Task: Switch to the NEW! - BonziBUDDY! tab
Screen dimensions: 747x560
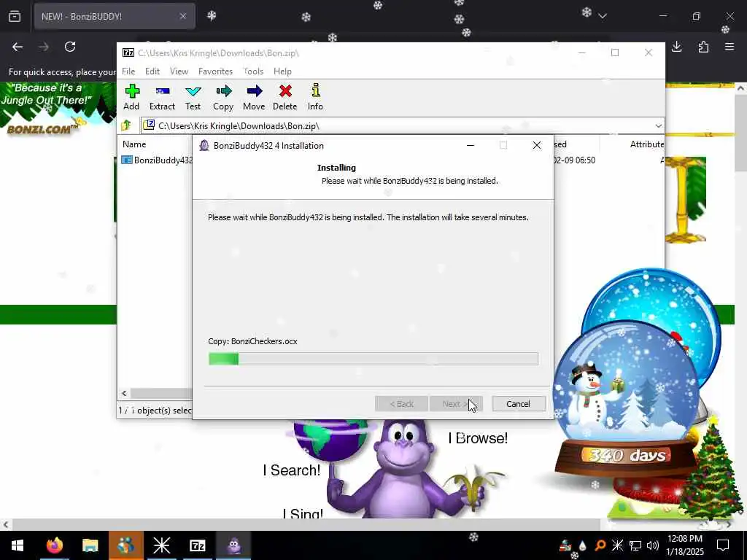Action: (x=115, y=16)
